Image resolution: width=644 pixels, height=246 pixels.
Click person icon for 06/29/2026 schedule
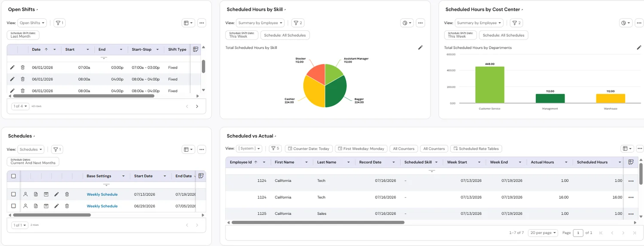(x=25, y=206)
